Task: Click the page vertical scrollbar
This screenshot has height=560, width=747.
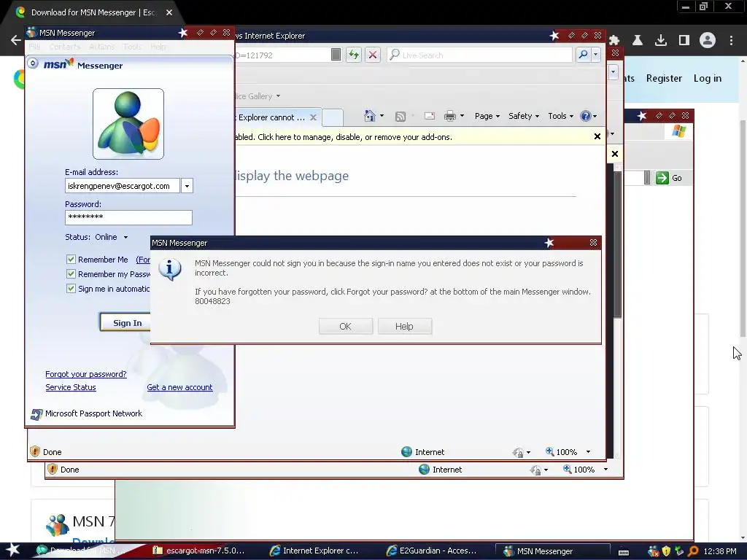Action: 743,228
